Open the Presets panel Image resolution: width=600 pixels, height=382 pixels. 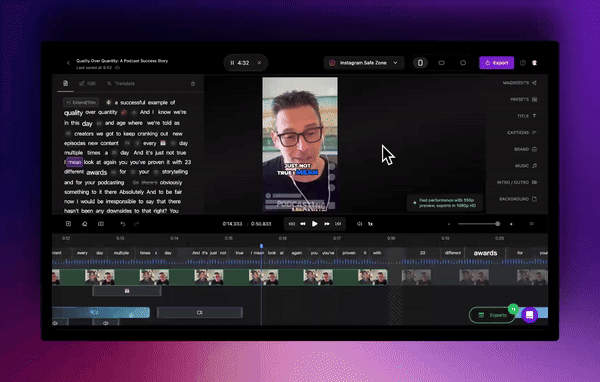[523, 100]
